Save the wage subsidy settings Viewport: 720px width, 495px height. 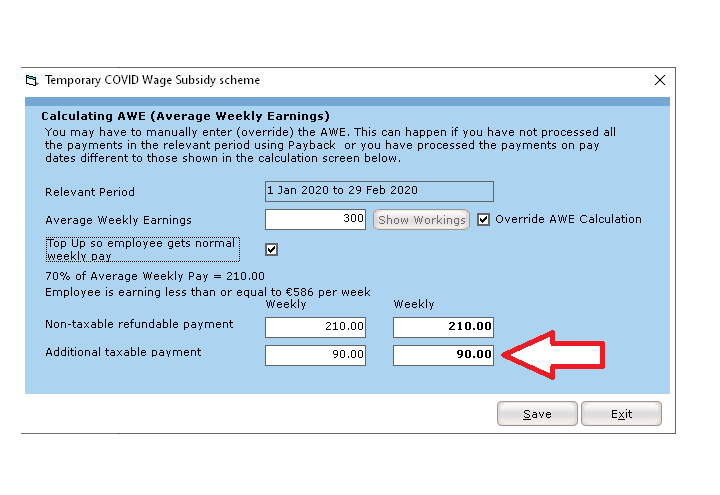(x=537, y=414)
